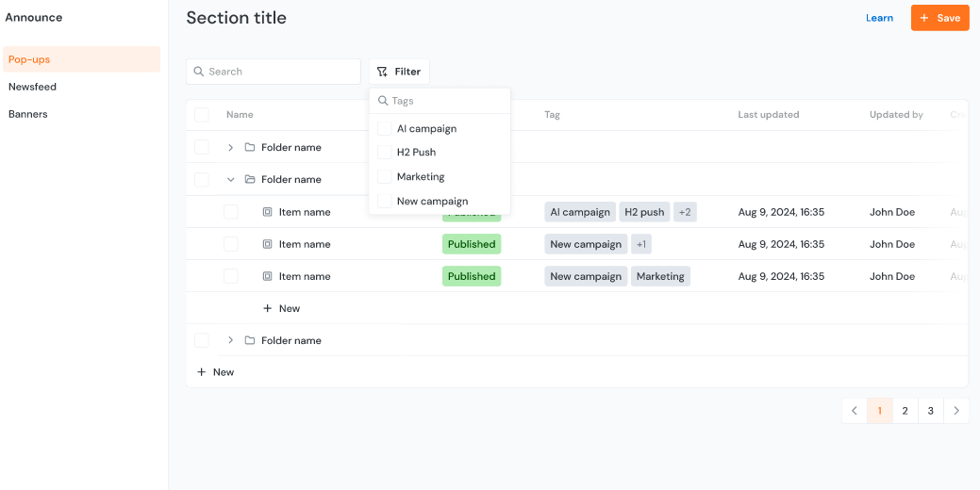
Task: Click the pop-up item icon in first item row
Action: (x=268, y=213)
